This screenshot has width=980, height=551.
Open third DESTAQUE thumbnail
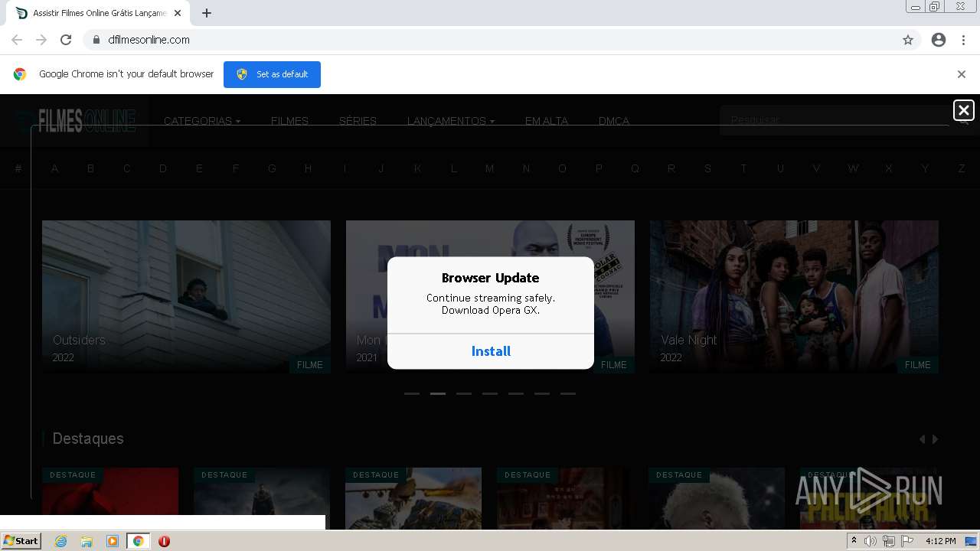tap(413, 498)
